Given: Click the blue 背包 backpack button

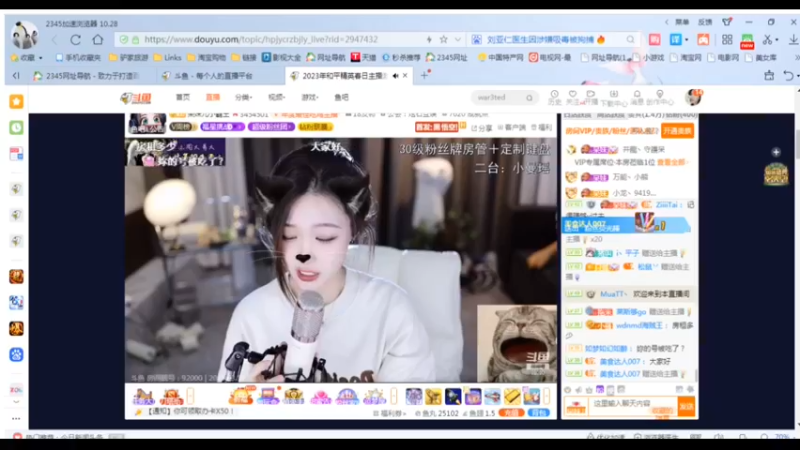Looking at the screenshot, I should pyautogui.click(x=539, y=413).
